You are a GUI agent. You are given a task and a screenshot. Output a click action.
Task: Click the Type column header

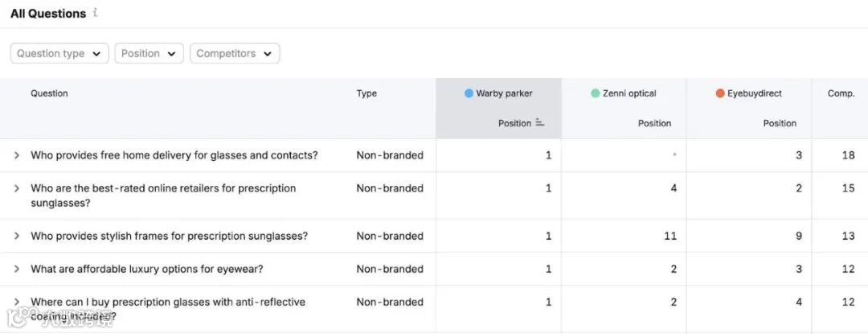click(366, 93)
